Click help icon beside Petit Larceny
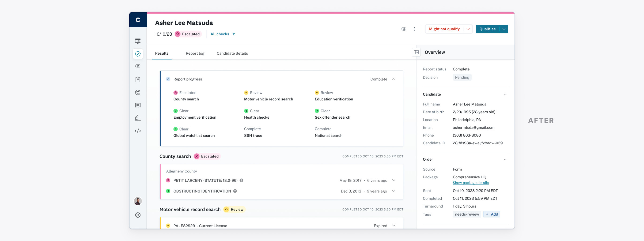Viewport: 644px width, 241px height. point(241,180)
